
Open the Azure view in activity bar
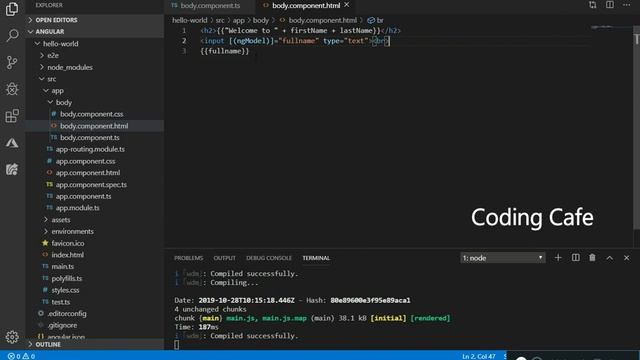coord(12,143)
